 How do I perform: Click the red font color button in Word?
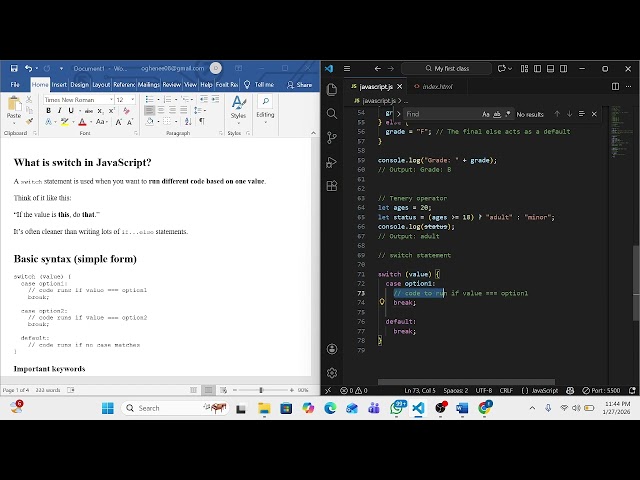(82, 122)
